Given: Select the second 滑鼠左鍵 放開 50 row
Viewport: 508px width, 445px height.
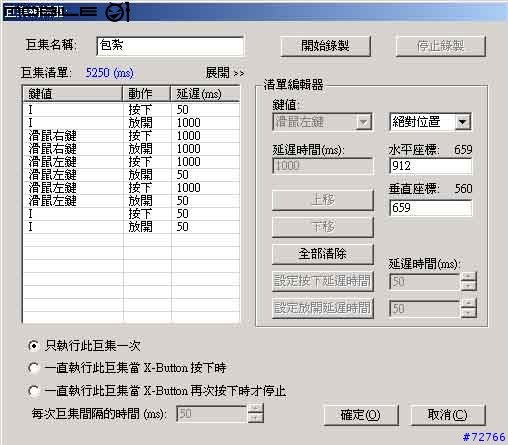Looking at the screenshot, I should (x=131, y=201).
